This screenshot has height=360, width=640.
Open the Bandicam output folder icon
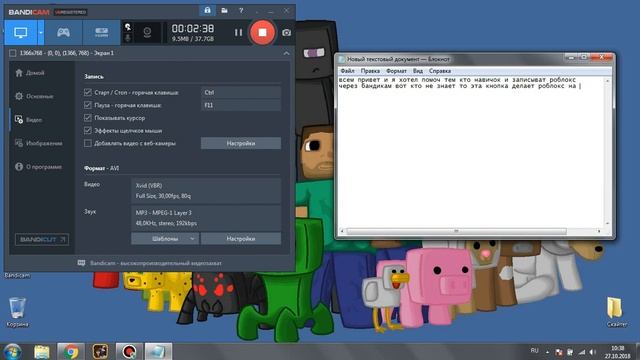(x=224, y=11)
